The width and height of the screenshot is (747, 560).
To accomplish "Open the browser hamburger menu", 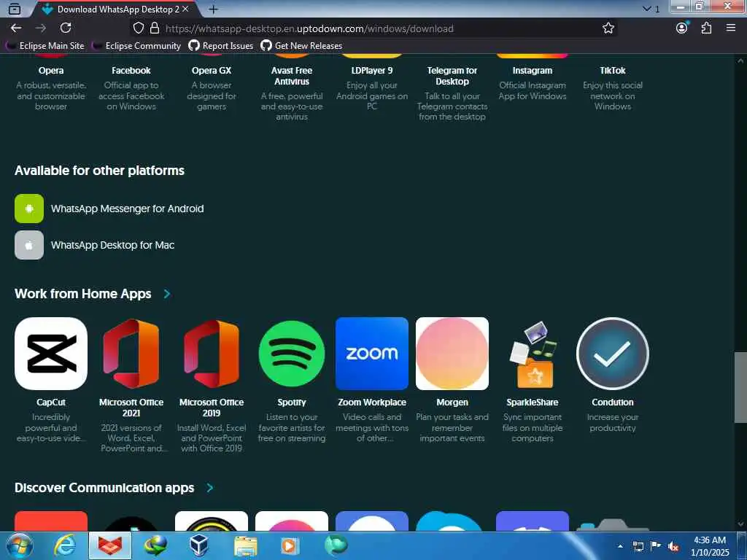I will (x=731, y=28).
